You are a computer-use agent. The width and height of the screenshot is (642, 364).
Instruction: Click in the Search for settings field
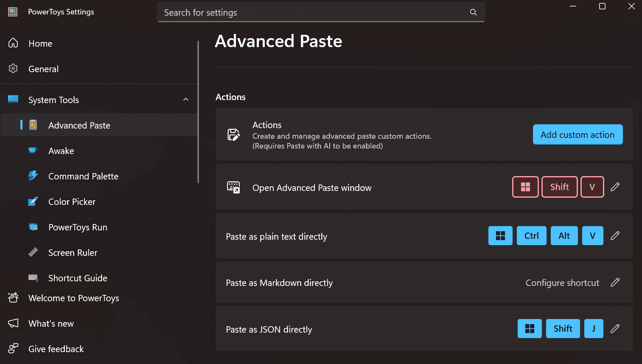click(x=314, y=13)
